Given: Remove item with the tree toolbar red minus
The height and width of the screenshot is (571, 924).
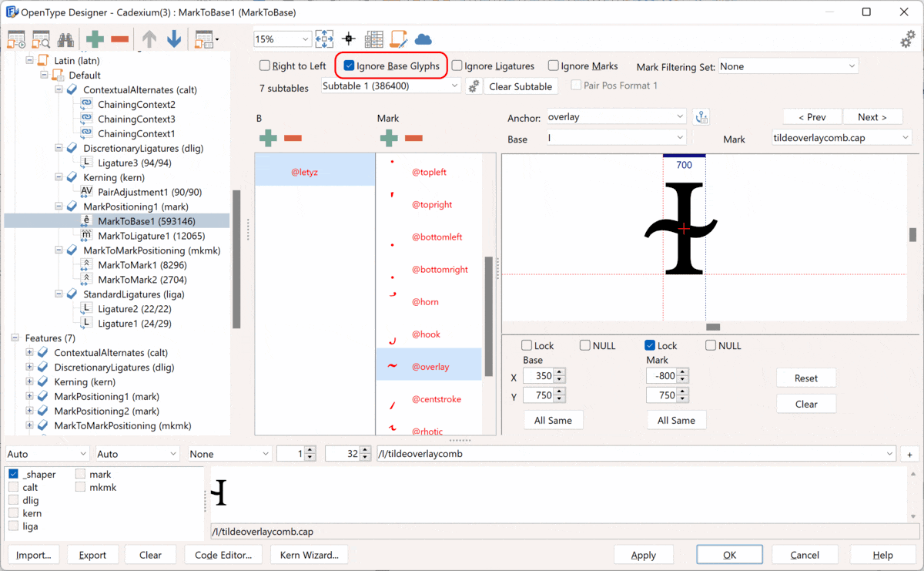Looking at the screenshot, I should [x=119, y=39].
